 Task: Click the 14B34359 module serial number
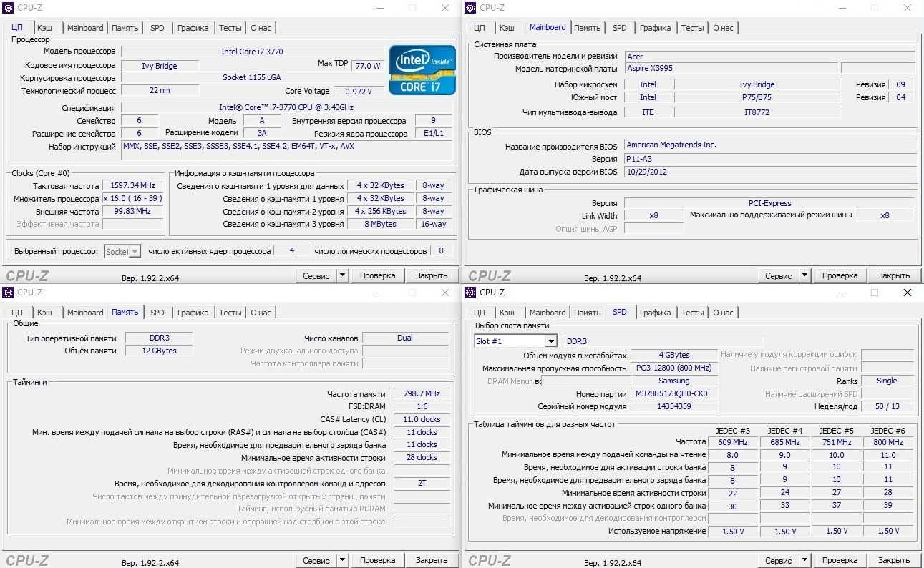click(x=673, y=406)
